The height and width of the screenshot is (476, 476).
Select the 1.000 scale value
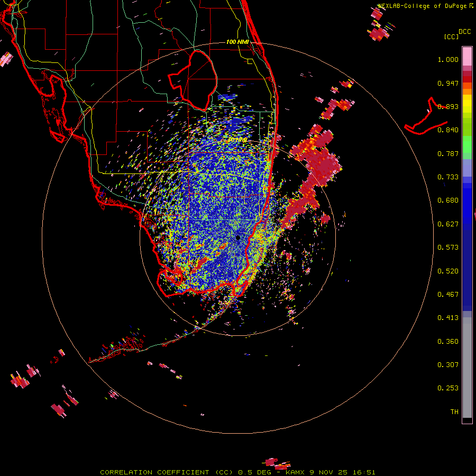click(448, 59)
